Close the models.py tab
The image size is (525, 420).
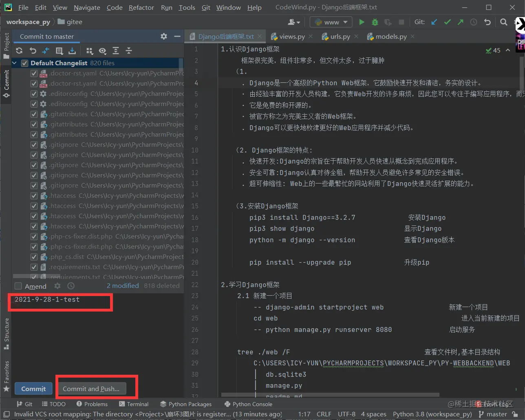[412, 36]
